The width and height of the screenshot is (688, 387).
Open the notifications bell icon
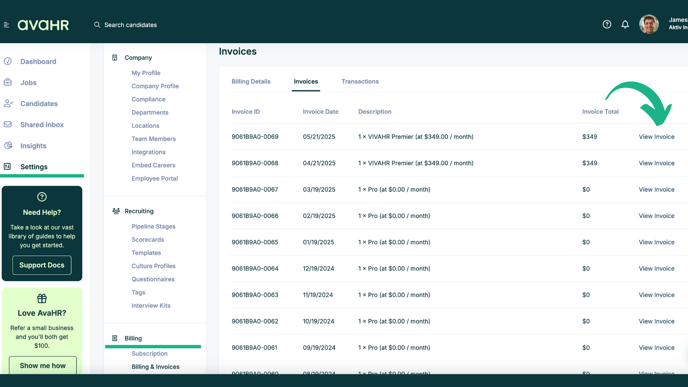pos(625,25)
